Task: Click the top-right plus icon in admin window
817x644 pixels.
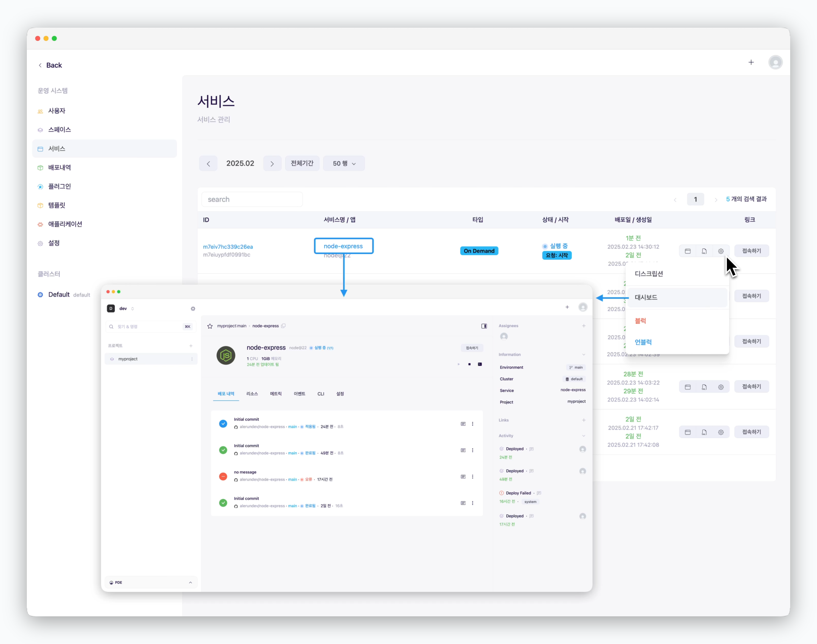Action: 751,62
